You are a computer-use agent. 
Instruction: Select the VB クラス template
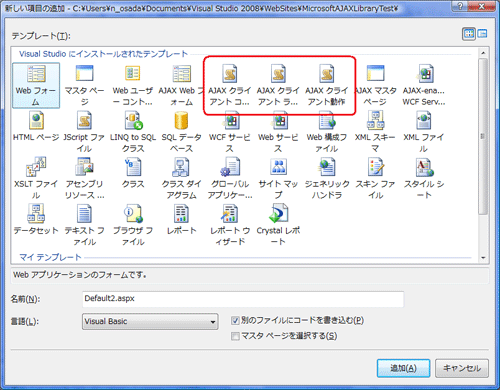click(x=133, y=173)
